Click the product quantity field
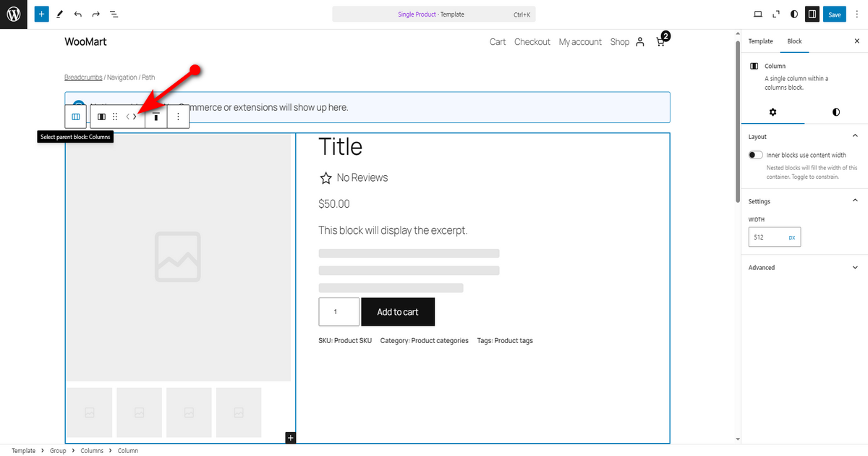This screenshot has width=868, height=456. 339,312
